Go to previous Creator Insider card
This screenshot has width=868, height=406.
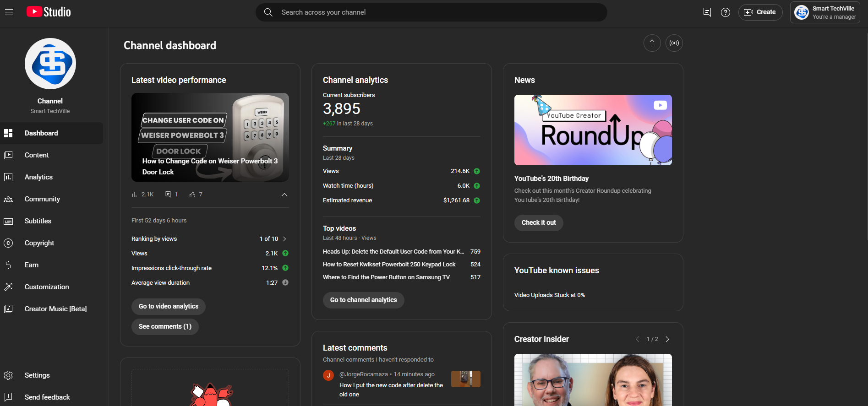point(638,339)
